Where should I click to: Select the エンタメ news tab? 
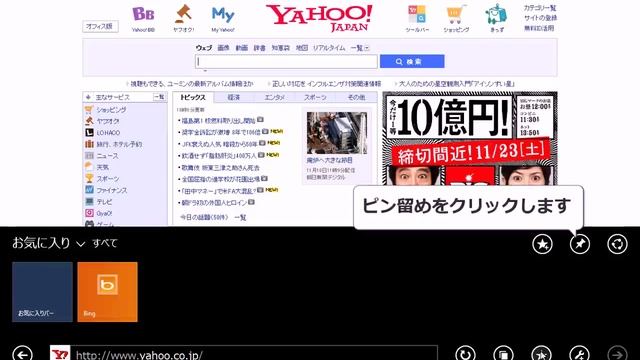274,98
